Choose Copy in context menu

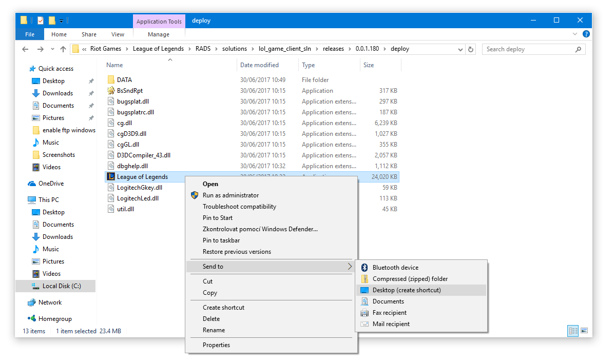point(210,293)
